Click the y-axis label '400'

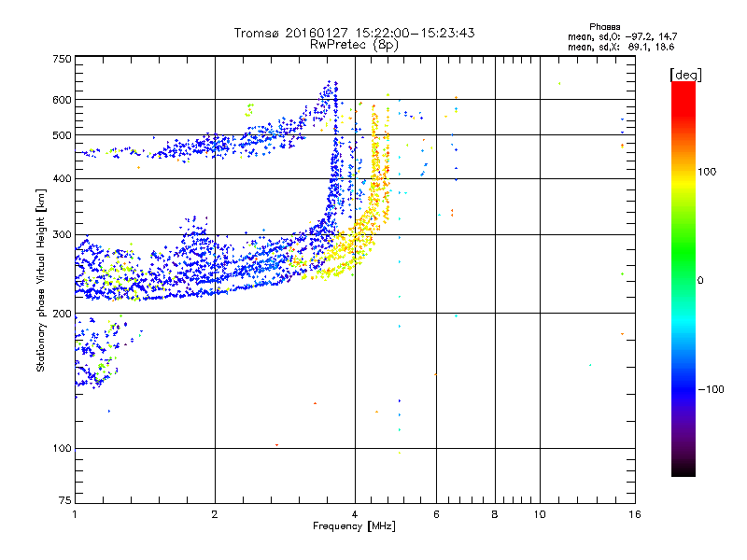[x=62, y=178]
